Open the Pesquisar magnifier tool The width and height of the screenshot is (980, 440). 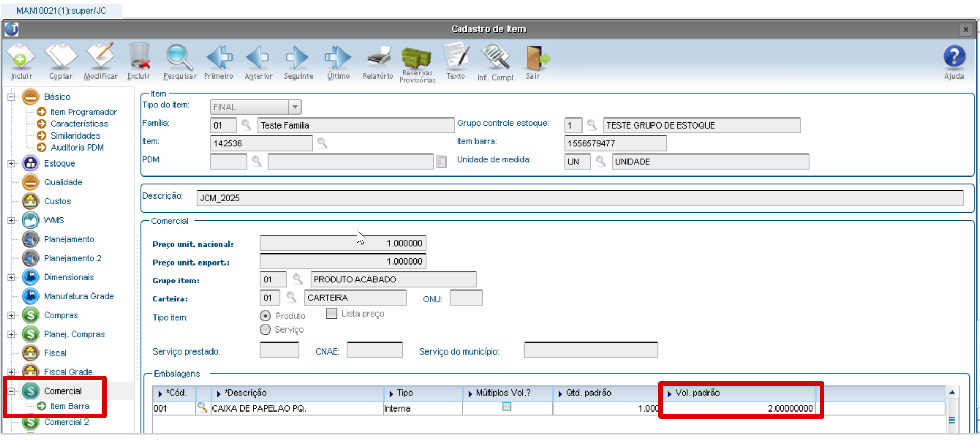click(x=179, y=57)
